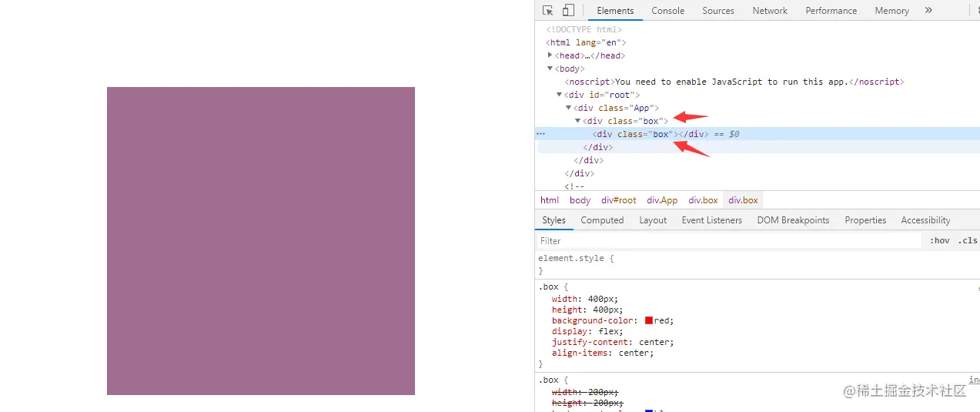Click div#root in the breadcrumb bar
Screen dimensions: 980x412
pos(618,200)
